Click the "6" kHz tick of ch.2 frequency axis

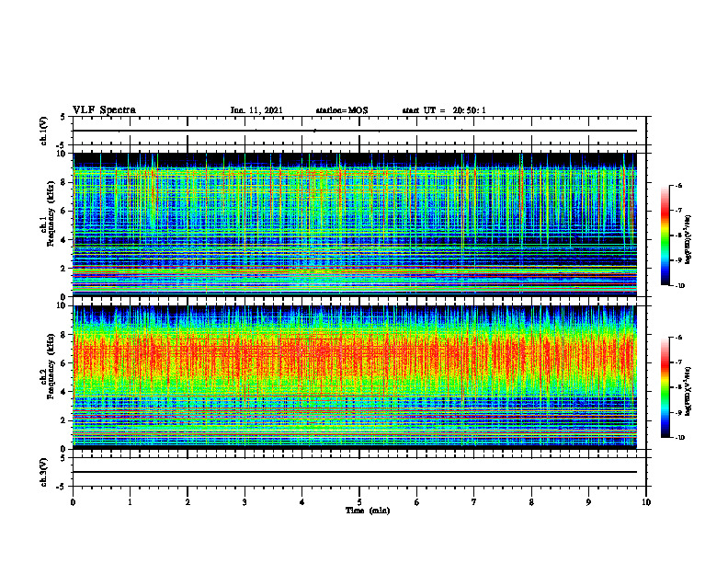64,363
